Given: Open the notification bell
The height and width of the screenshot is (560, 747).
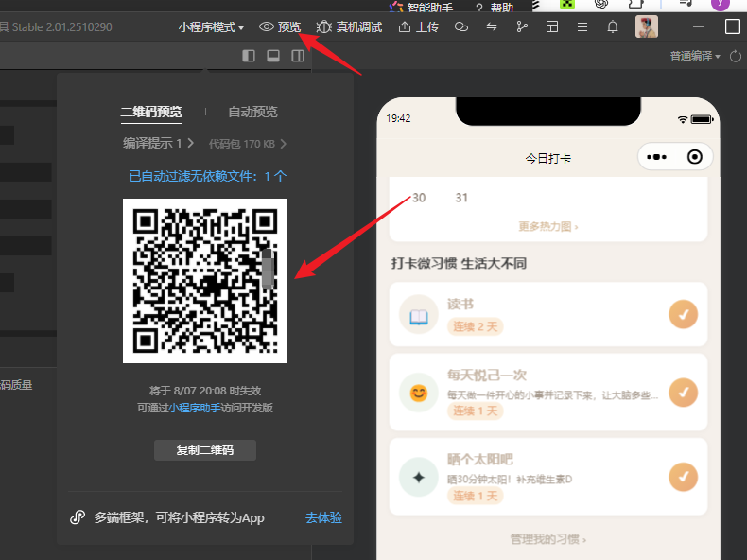Looking at the screenshot, I should [x=613, y=27].
